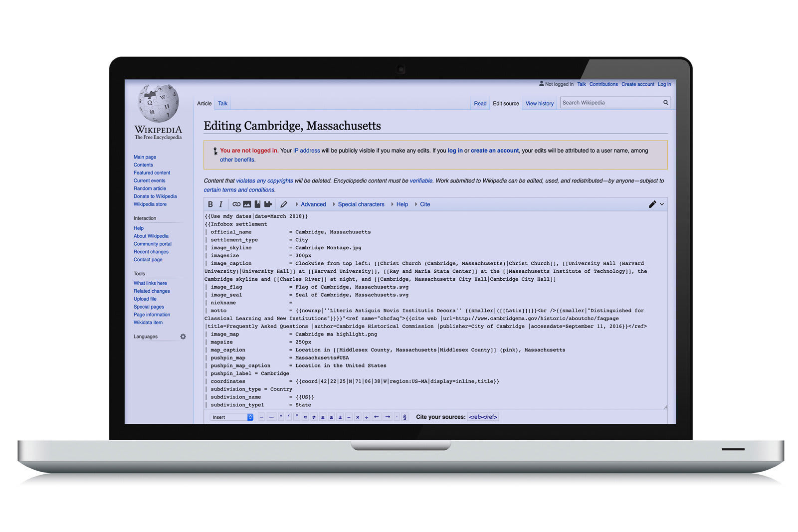
Task: Insert the plus-minus symbol
Action: pyautogui.click(x=340, y=417)
